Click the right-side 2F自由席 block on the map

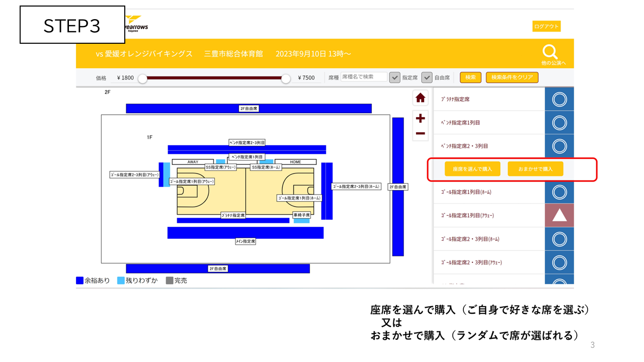(x=398, y=187)
